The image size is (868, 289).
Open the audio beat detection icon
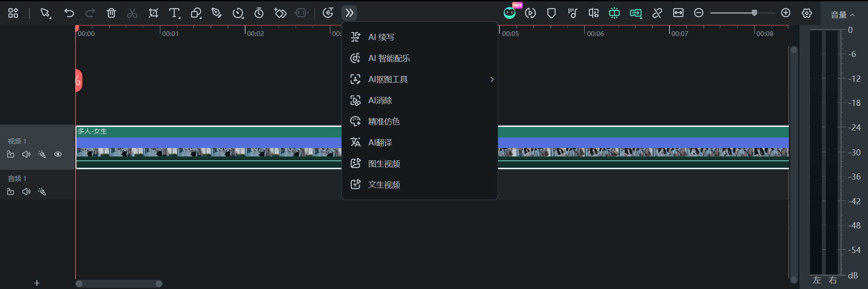(x=572, y=13)
